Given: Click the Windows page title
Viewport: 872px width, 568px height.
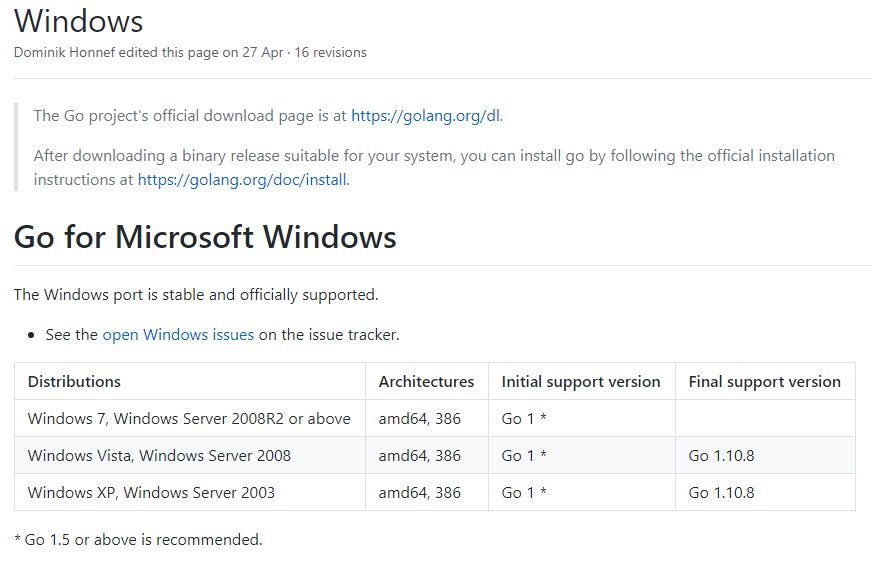Looking at the screenshot, I should pos(79,21).
